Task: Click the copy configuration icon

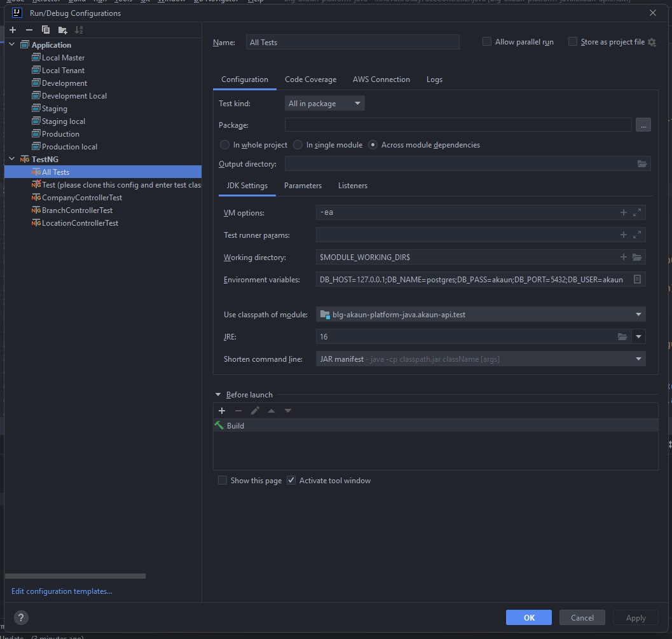Action: tap(46, 30)
